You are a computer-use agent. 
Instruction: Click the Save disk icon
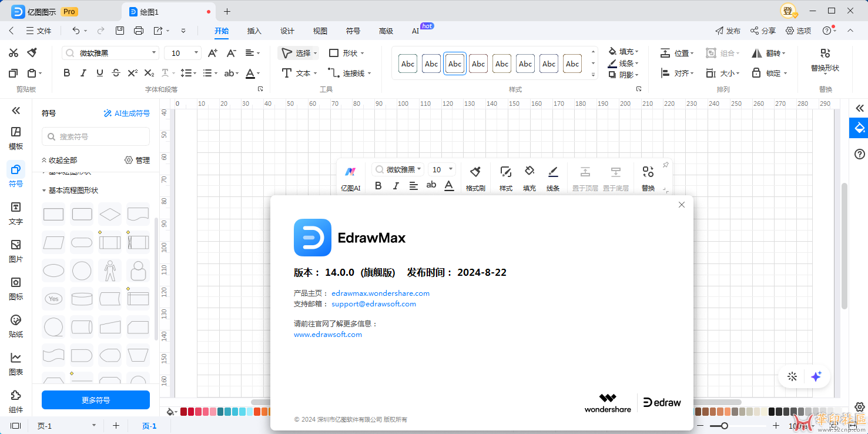coord(120,31)
